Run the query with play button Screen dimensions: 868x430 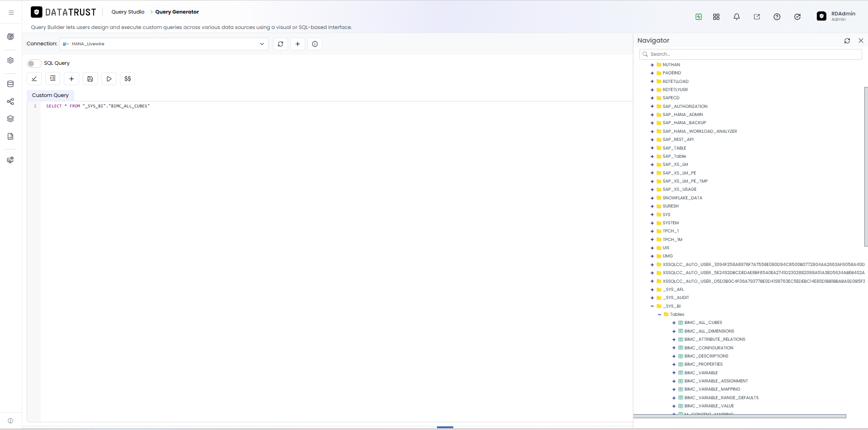pyautogui.click(x=109, y=79)
